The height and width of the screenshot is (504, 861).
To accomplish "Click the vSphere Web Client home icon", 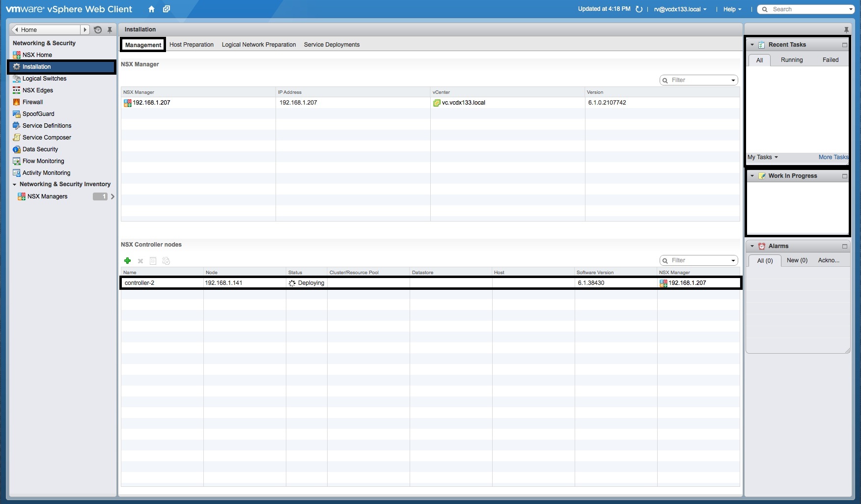I will [x=151, y=9].
